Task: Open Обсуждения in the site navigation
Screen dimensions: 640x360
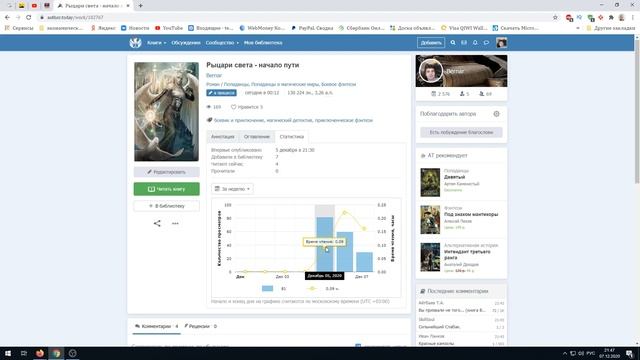Action: point(186,42)
